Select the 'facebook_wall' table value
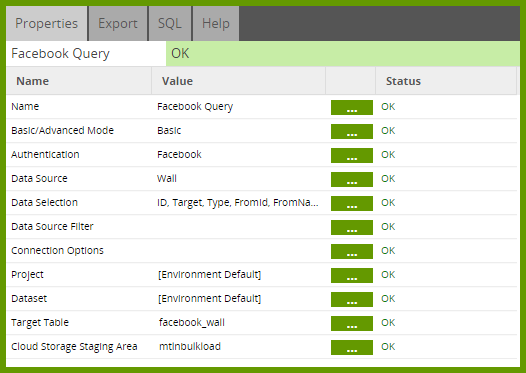 192,322
